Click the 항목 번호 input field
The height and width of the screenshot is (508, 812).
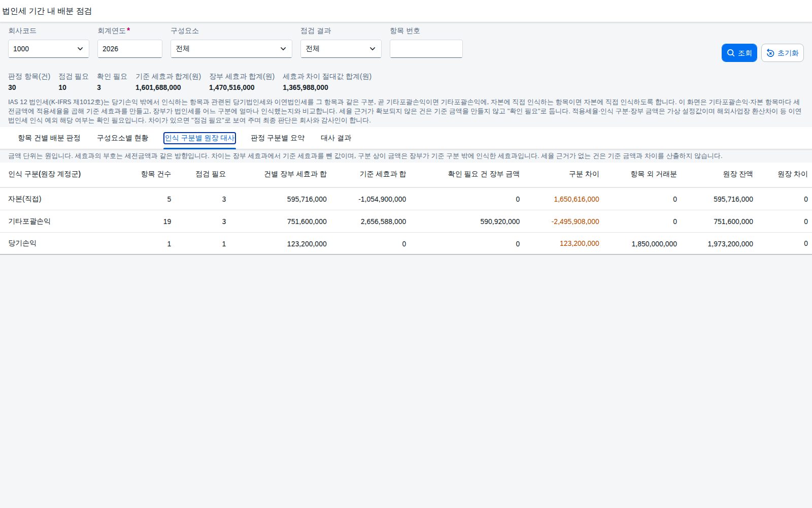[426, 49]
